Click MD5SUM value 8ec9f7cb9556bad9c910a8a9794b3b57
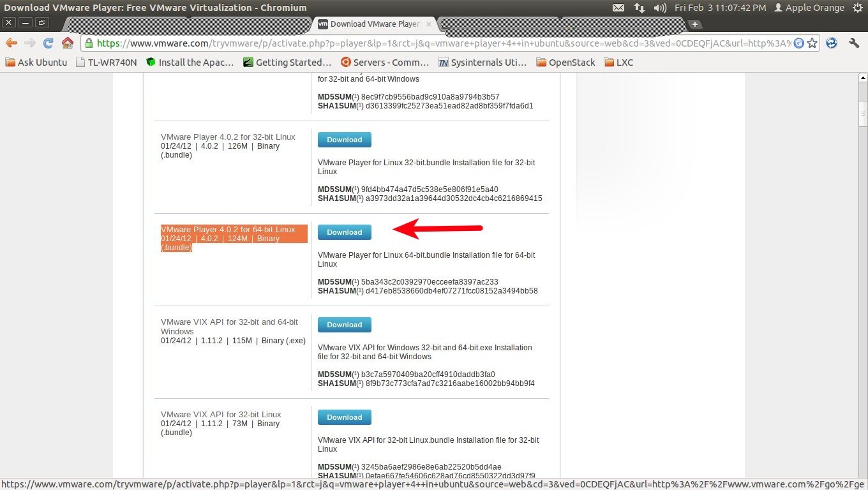Image resolution: width=868 pixels, height=490 pixels. coord(430,97)
